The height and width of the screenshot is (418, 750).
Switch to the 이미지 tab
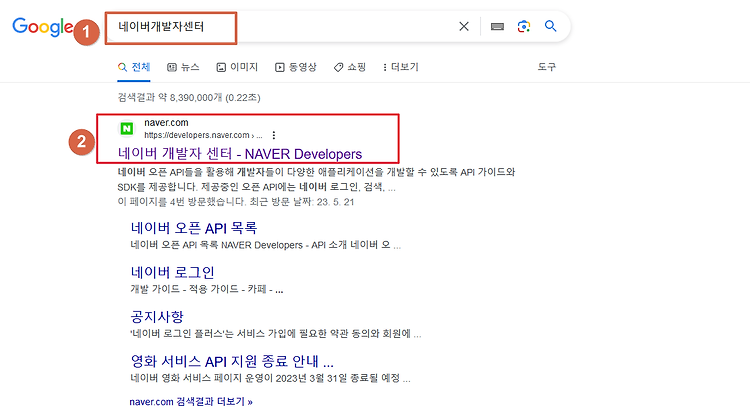pyautogui.click(x=237, y=67)
